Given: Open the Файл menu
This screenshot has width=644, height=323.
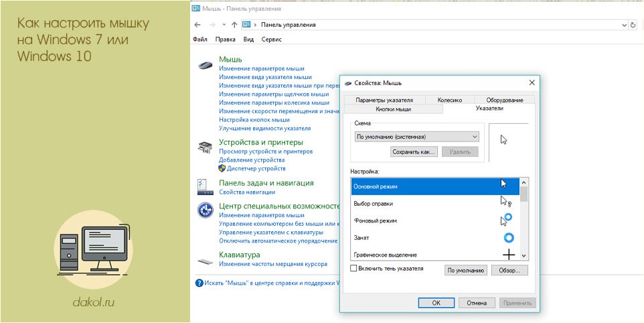Looking at the screenshot, I should click(x=199, y=40).
